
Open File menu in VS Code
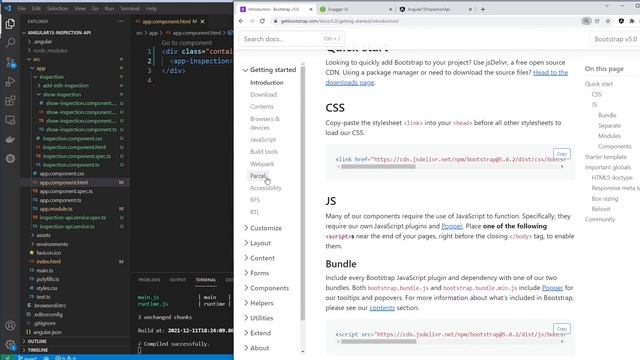[x=22, y=8]
